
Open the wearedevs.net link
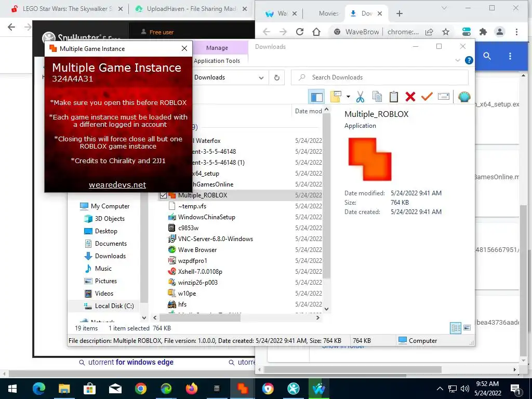point(117,185)
